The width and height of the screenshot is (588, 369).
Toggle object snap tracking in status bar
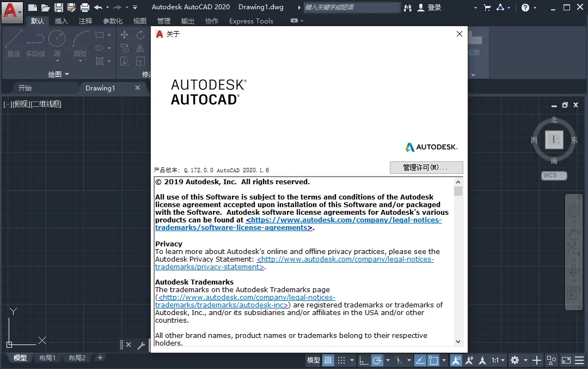(420, 360)
